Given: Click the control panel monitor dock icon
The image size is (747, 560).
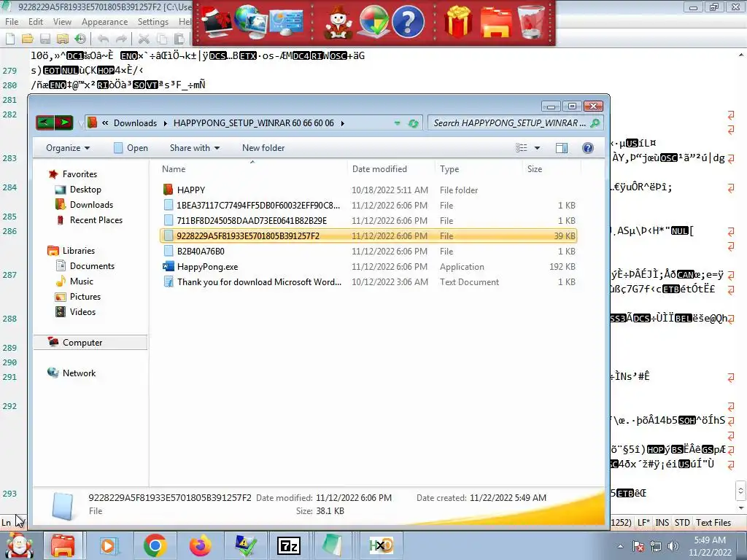Looking at the screenshot, I should (286, 21).
